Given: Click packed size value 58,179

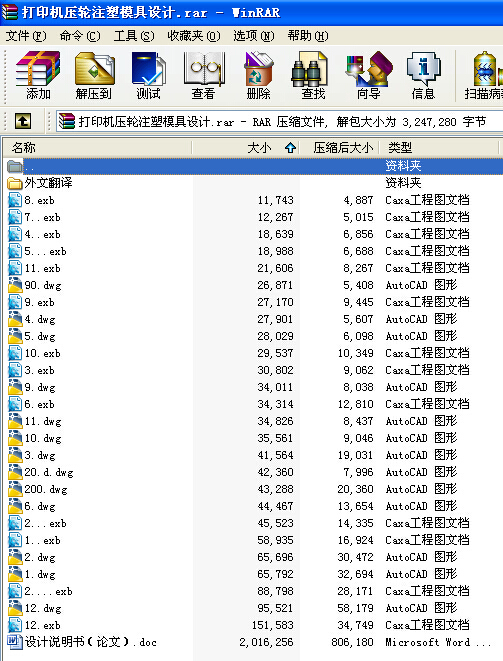Looking at the screenshot, I should pos(355,608).
